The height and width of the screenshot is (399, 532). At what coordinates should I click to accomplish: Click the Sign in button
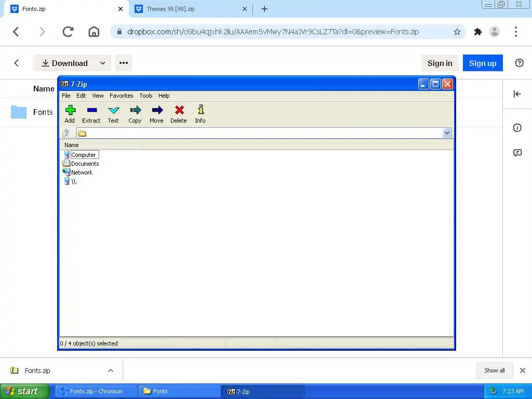coord(440,63)
